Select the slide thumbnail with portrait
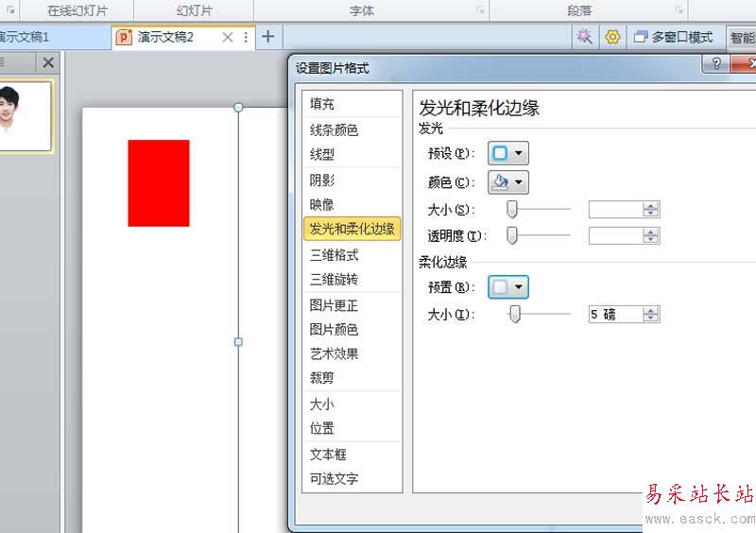756x533 pixels. pyautogui.click(x=26, y=117)
